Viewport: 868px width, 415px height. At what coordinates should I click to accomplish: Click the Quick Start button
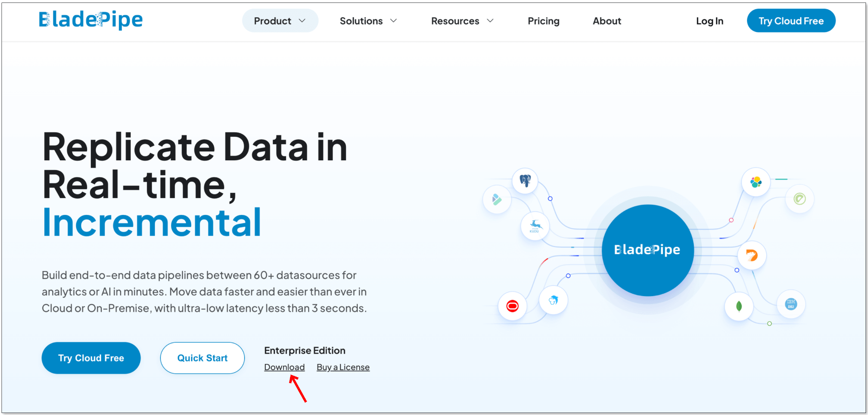coord(202,358)
